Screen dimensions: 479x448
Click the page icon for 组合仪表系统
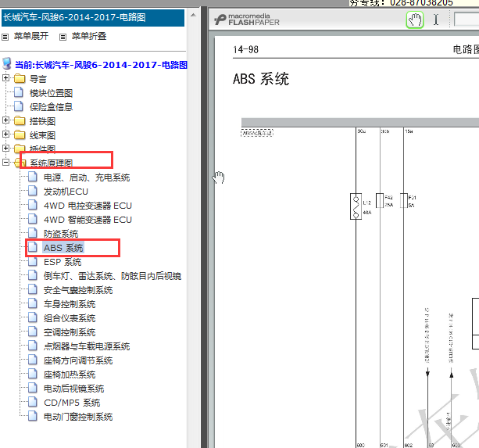33,317
